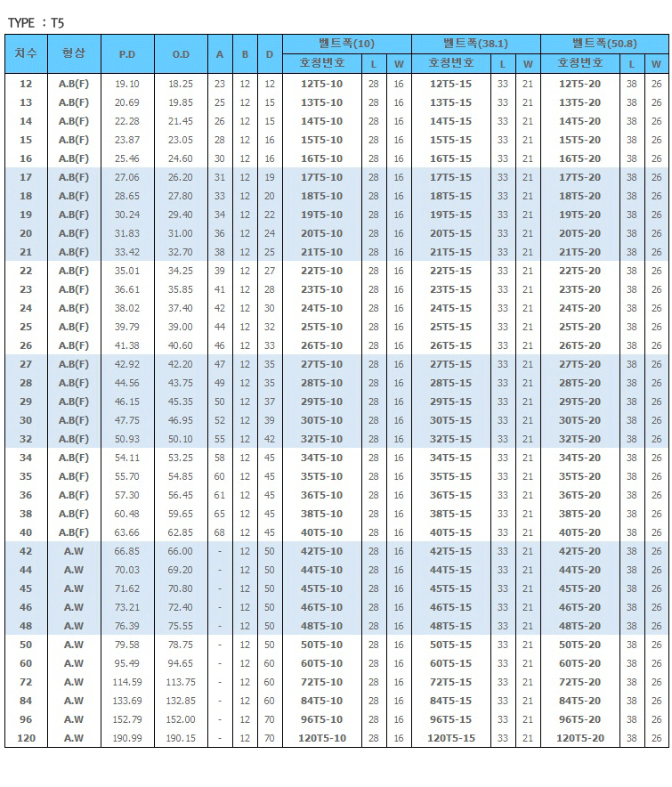Screen dimensions: 672x787
Task: Select part number 38T5-15
Action: [x=450, y=514]
